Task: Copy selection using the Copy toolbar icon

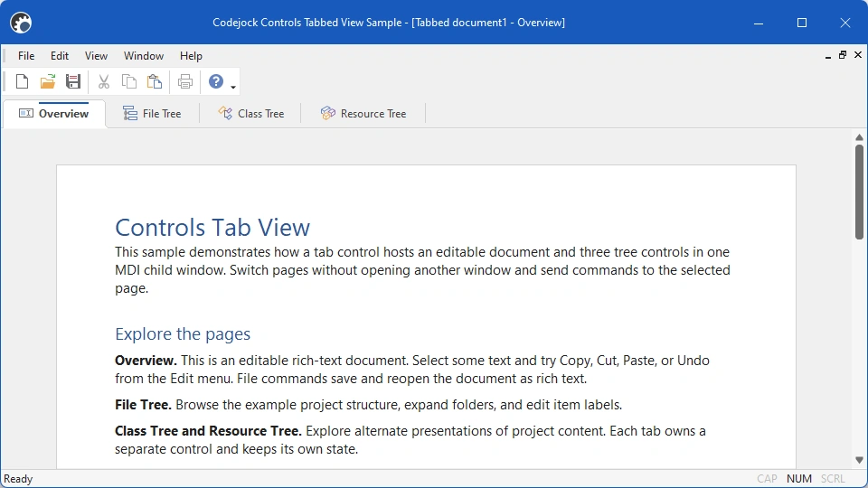Action: (x=129, y=82)
